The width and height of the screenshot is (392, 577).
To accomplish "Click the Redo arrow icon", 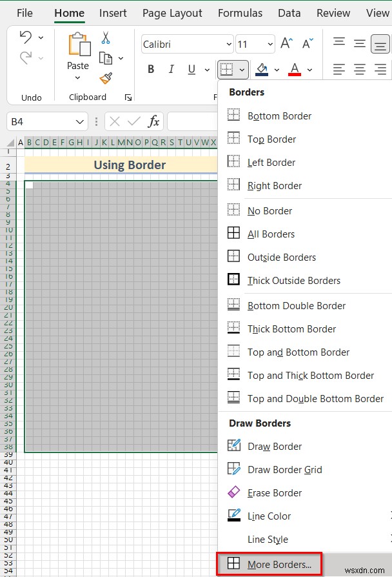I will pyautogui.click(x=26, y=58).
